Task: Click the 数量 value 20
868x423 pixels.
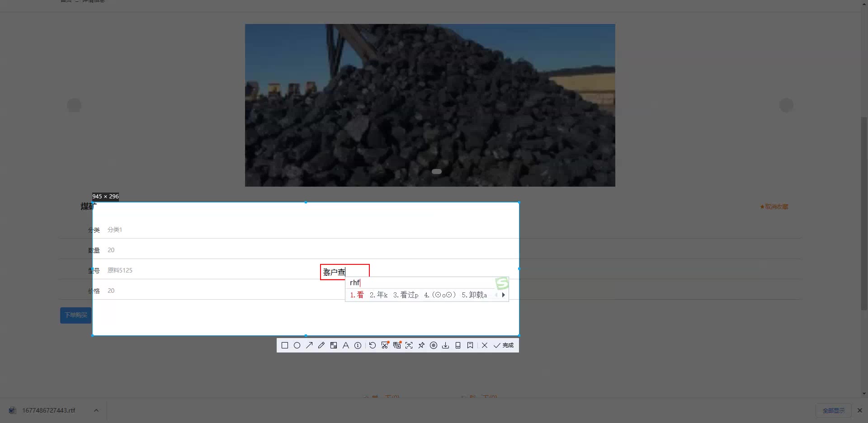Action: [x=111, y=250]
